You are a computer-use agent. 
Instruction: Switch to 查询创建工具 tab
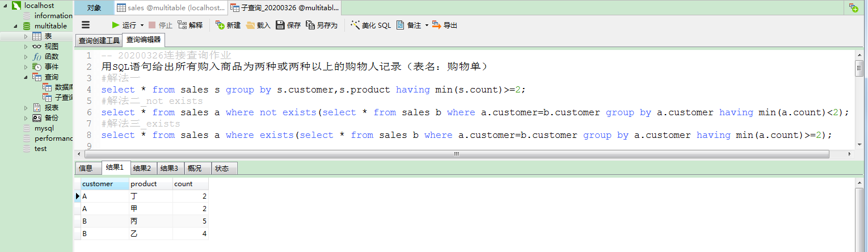pyautogui.click(x=99, y=40)
